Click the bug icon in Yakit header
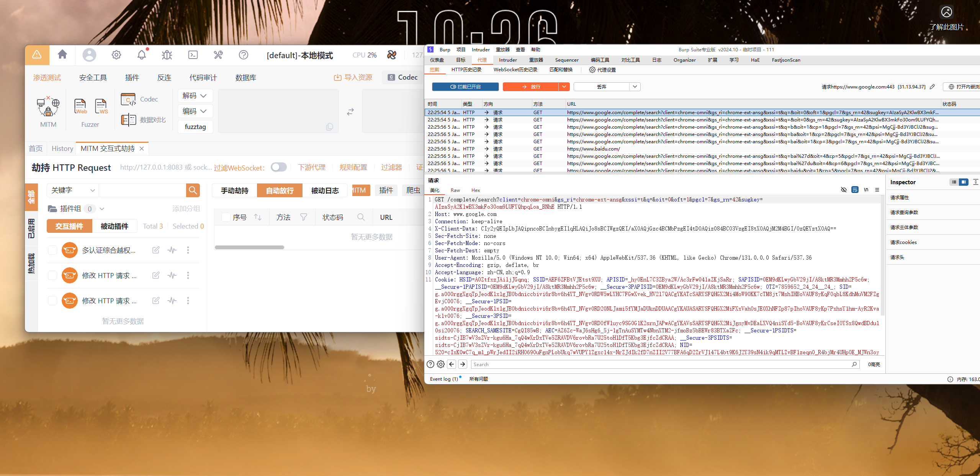980x476 pixels. point(167,55)
